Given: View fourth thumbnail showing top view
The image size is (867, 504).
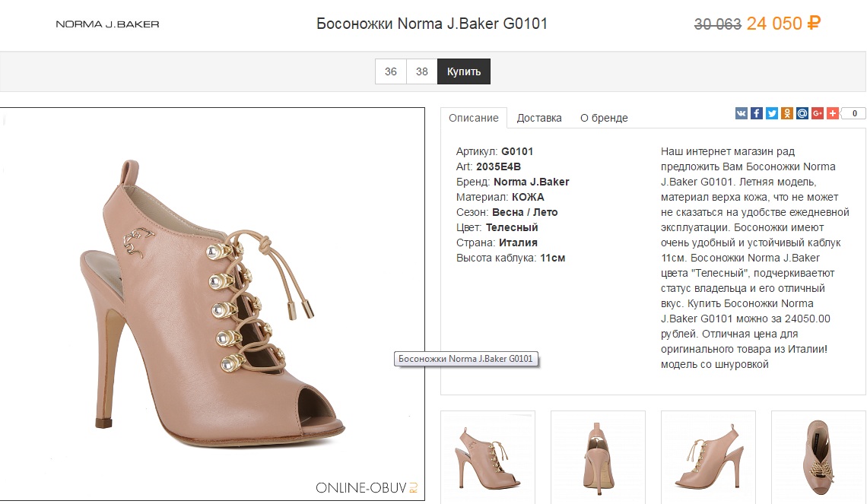Looking at the screenshot, I should [818, 457].
